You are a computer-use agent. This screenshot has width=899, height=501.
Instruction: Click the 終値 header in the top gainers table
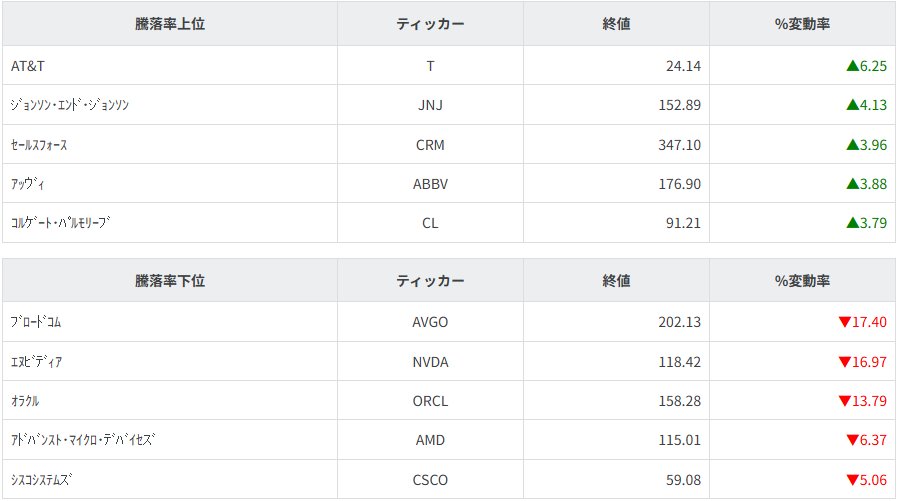click(616, 24)
